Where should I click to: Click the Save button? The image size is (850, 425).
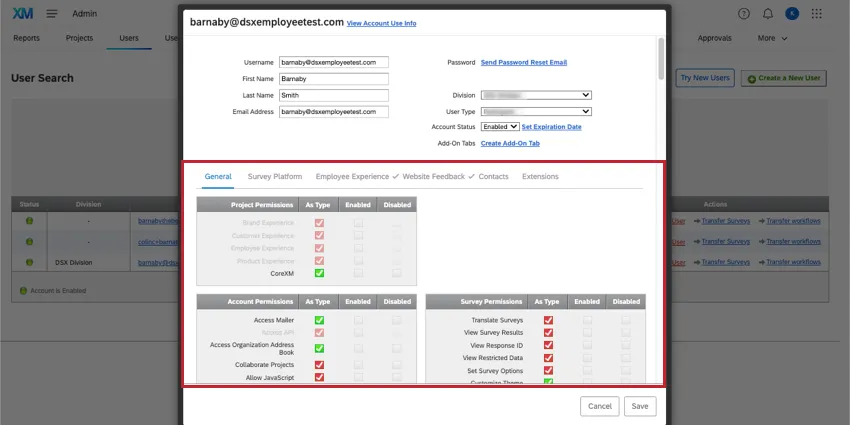pyautogui.click(x=640, y=406)
